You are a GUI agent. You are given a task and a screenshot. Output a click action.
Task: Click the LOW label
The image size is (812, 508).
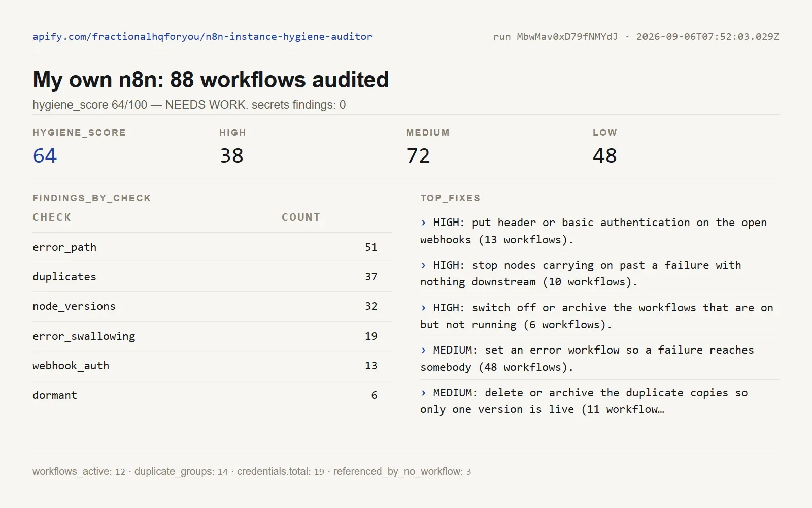(605, 133)
